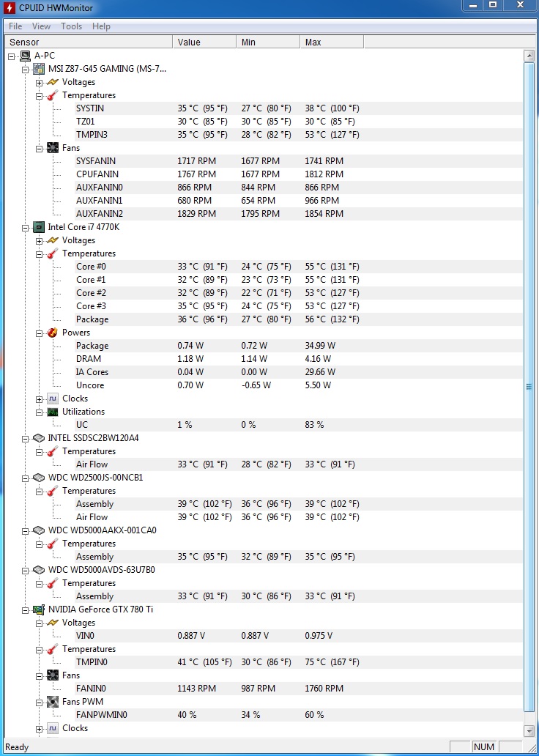Click the CPU Temperatures thermometer icon
This screenshot has width=539, height=756.
(x=53, y=253)
